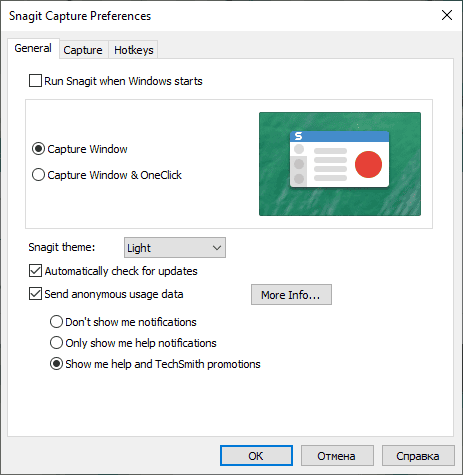
Task: Choose Capture Window & OneClick option
Action: [x=38, y=175]
